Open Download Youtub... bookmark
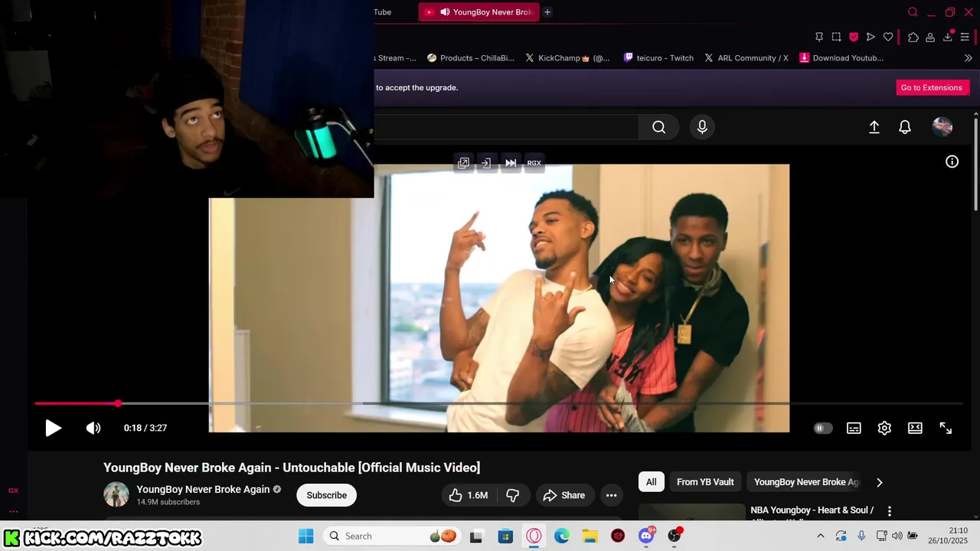980x551 pixels. 841,58
